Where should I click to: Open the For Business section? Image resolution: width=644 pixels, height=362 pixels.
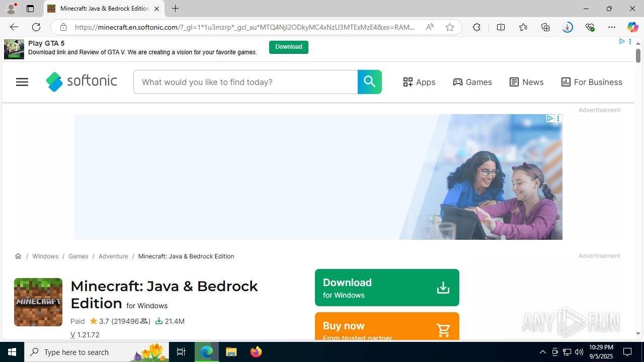coord(592,82)
